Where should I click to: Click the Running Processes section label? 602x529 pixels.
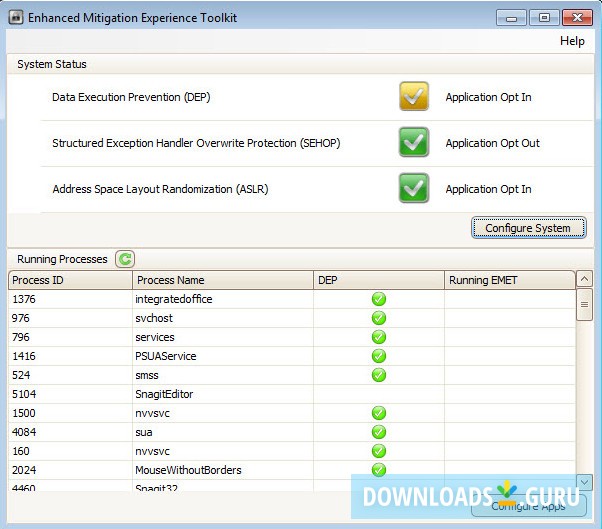(x=62, y=259)
